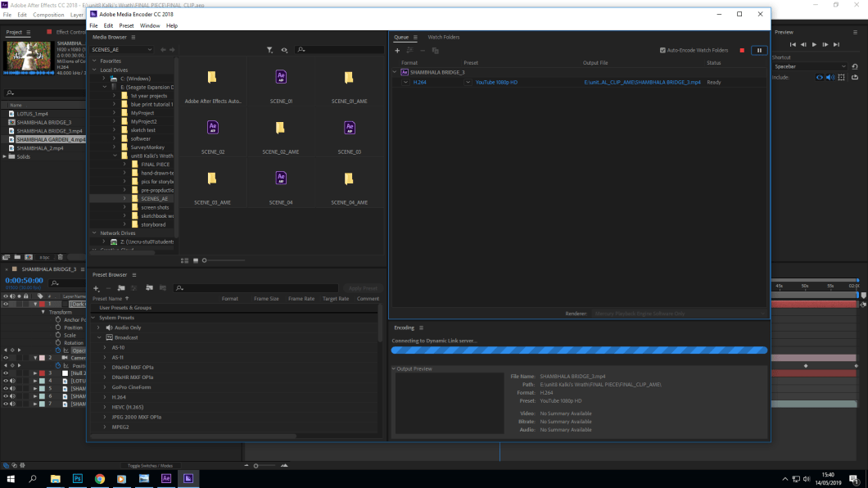Open Composition menu in After Effects
Image resolution: width=868 pixels, height=488 pixels.
click(48, 15)
